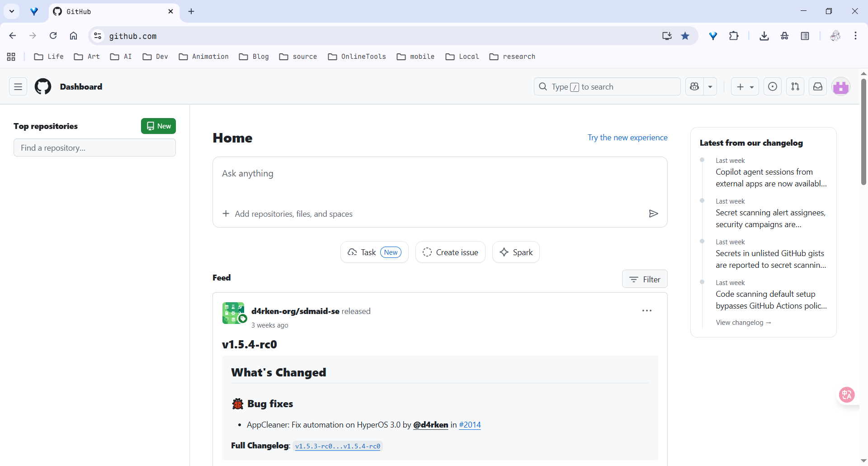Click the user profile avatar

(841, 87)
